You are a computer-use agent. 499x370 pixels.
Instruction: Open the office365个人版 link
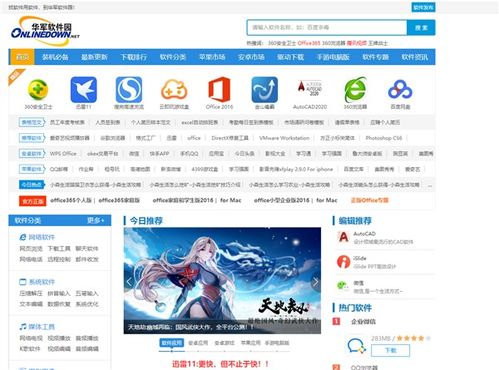71,200
